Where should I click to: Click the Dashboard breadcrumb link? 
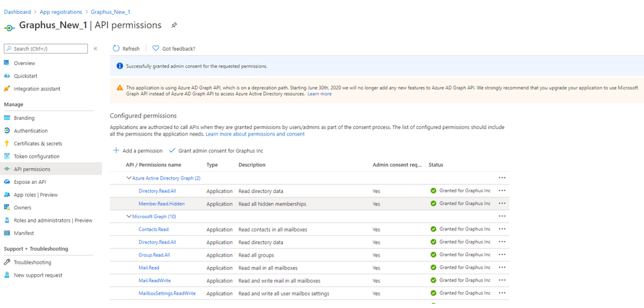click(17, 12)
